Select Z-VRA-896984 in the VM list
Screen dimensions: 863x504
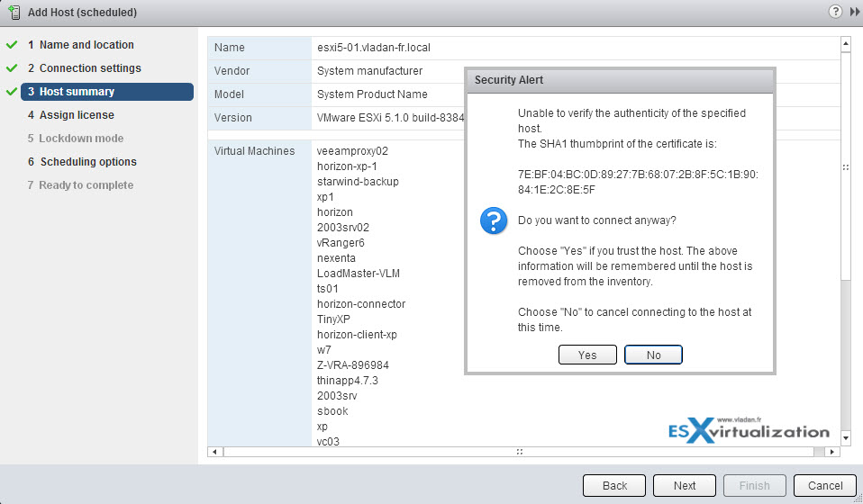(353, 364)
